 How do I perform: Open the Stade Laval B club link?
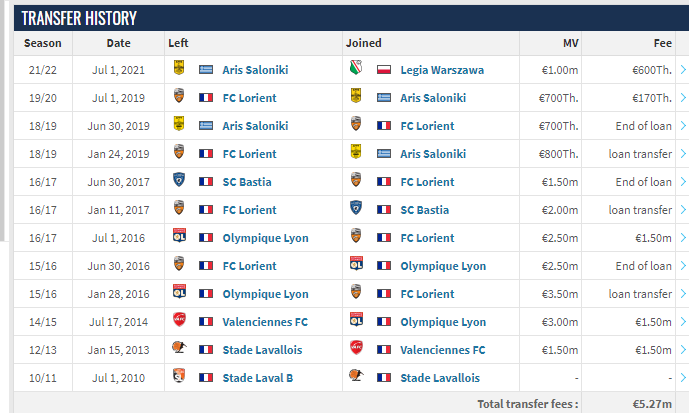point(257,378)
